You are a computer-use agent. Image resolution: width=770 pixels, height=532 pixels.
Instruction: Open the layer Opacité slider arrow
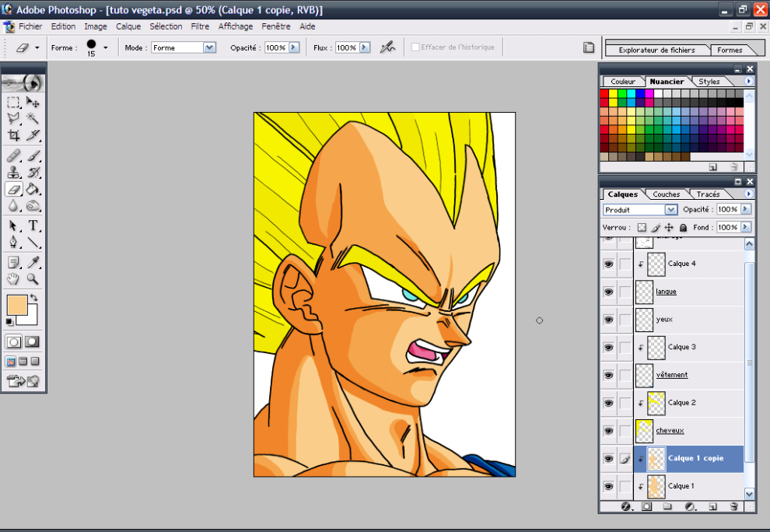point(745,209)
